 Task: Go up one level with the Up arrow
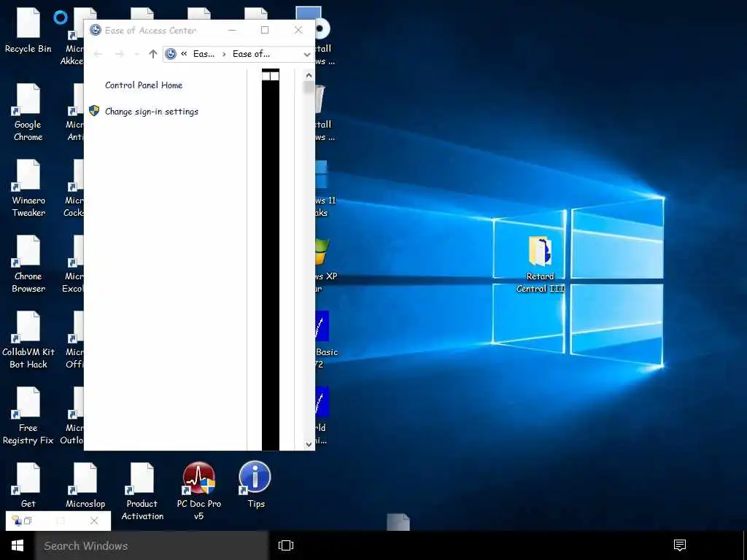152,54
